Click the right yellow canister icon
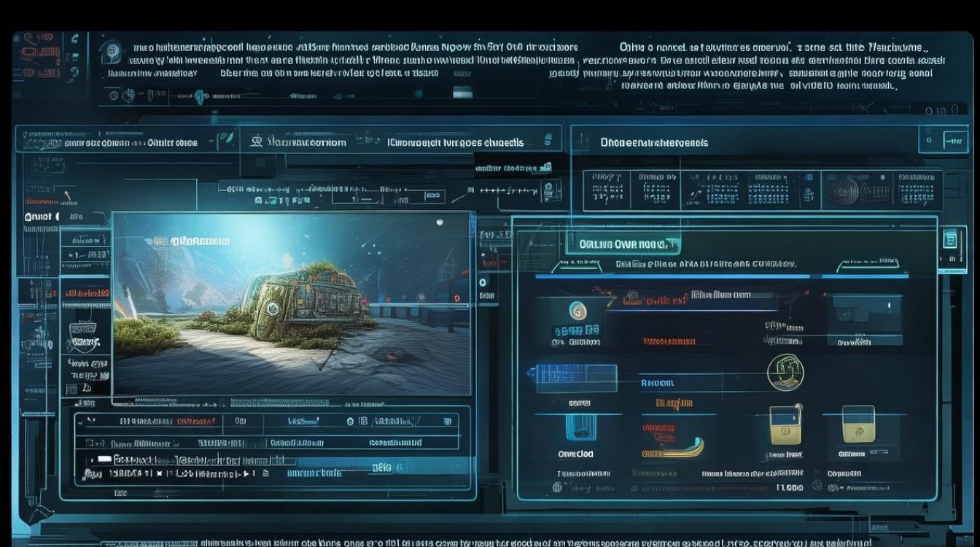The height and width of the screenshot is (547, 980). point(858,424)
